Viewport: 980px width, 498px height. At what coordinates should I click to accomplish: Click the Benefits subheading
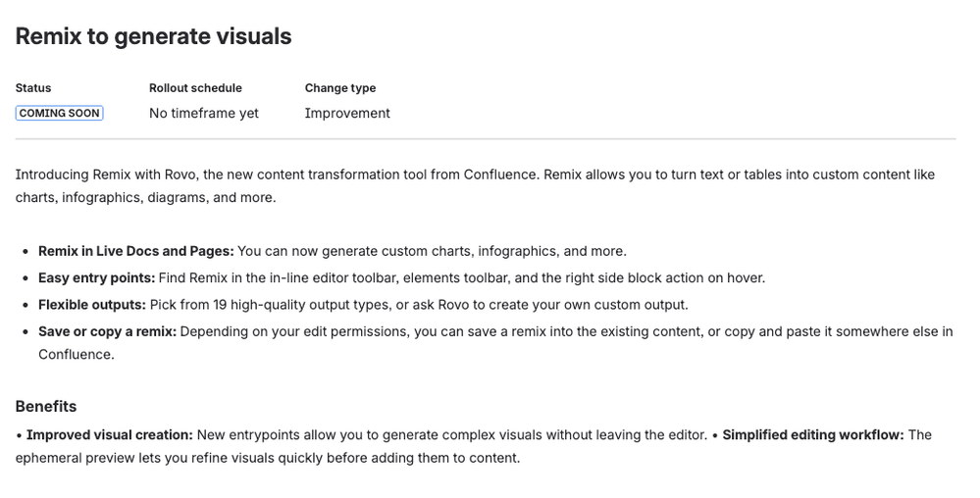46,406
